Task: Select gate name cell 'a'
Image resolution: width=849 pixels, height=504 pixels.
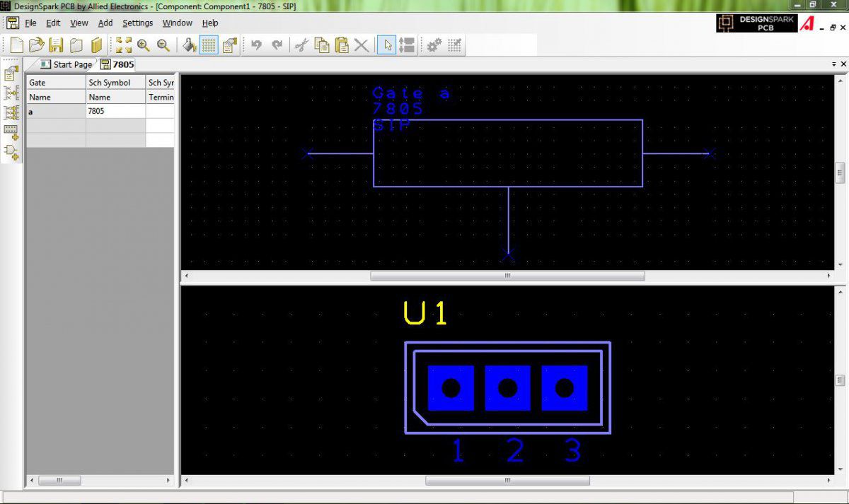Action: pos(56,111)
